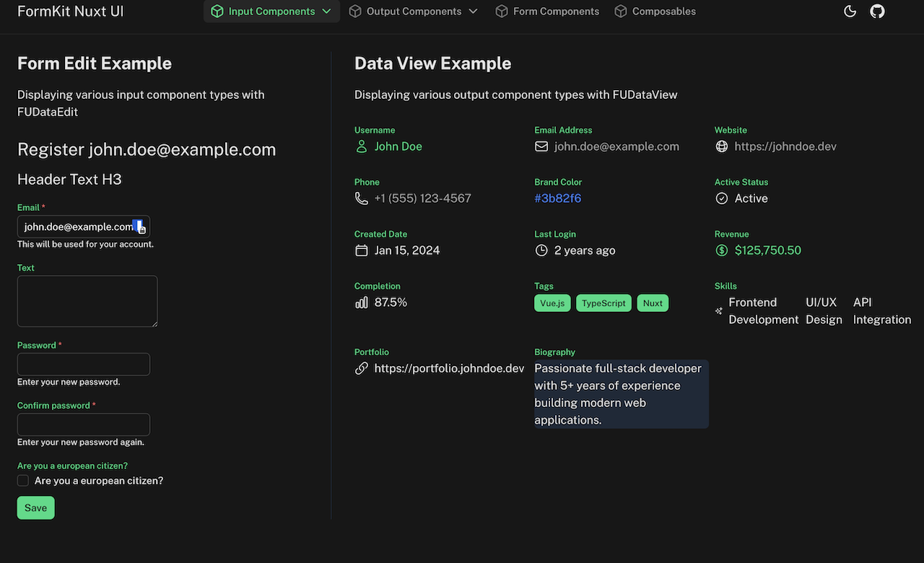924x563 pixels.
Task: Click the dollar icon beside $125,750.50
Action: click(721, 250)
